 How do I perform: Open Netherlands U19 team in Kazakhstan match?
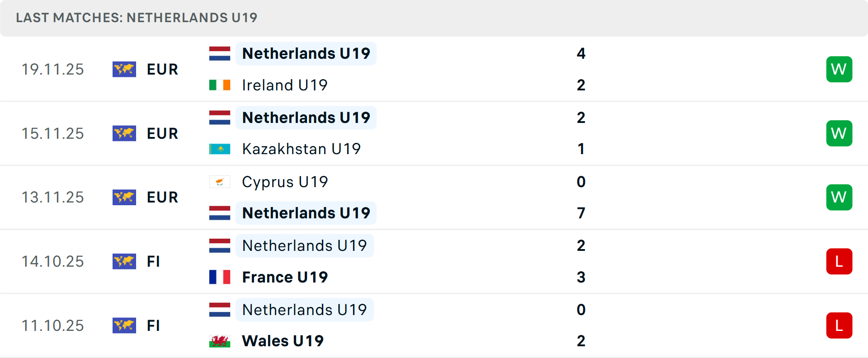coord(306,118)
